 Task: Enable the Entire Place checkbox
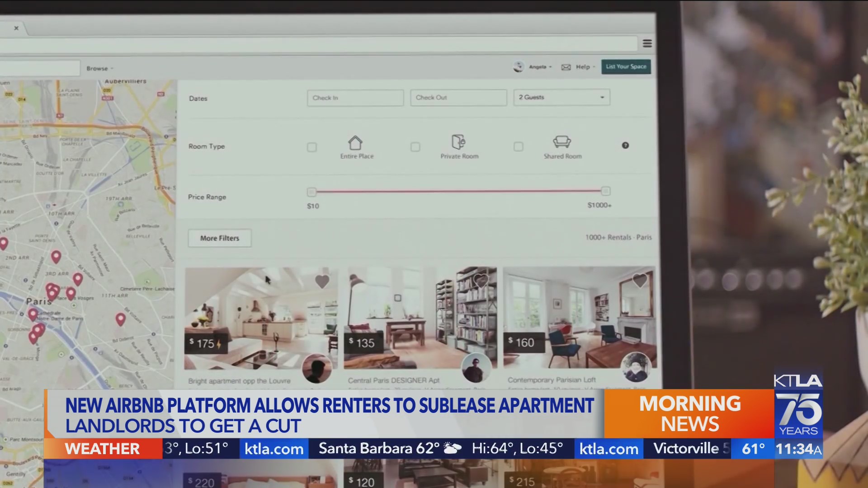(x=312, y=147)
